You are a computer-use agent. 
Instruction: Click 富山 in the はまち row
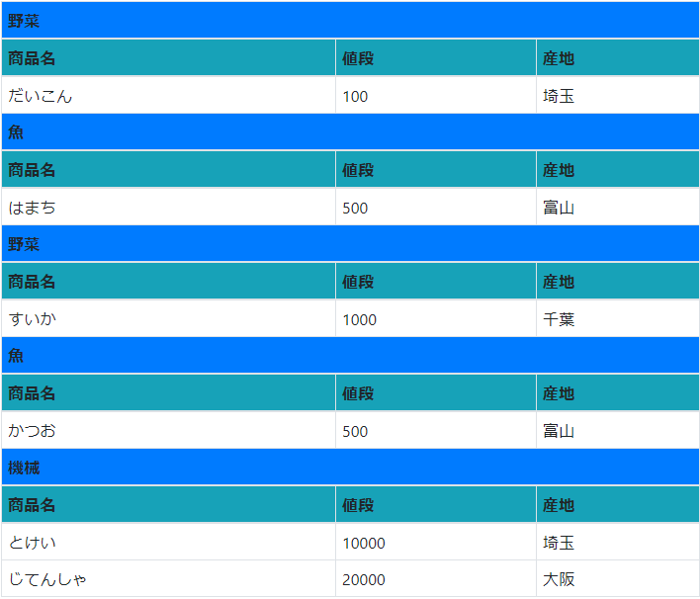[558, 208]
